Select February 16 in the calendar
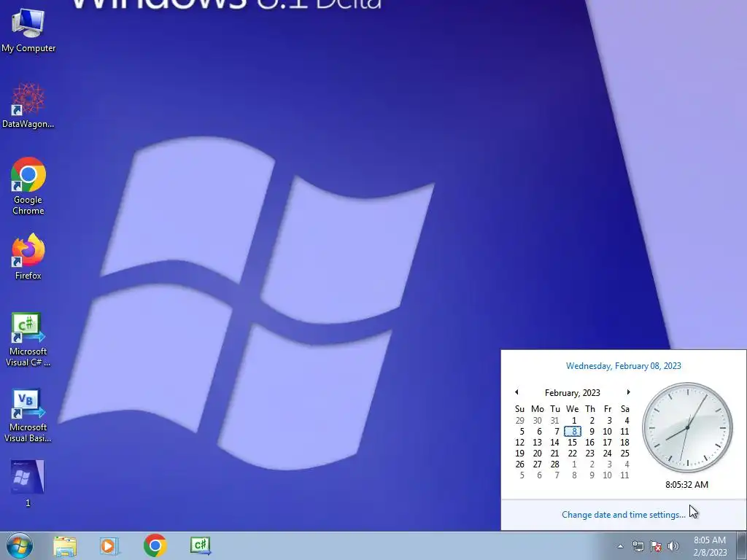This screenshot has width=747, height=560. (589, 443)
